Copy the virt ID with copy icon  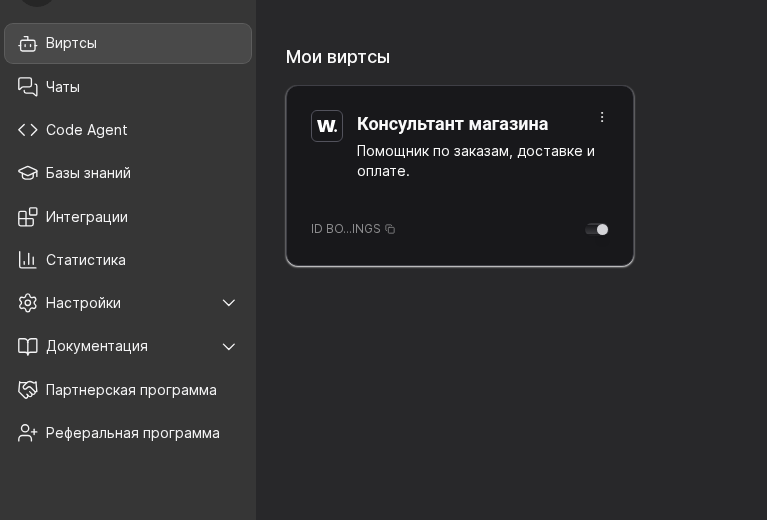point(390,229)
